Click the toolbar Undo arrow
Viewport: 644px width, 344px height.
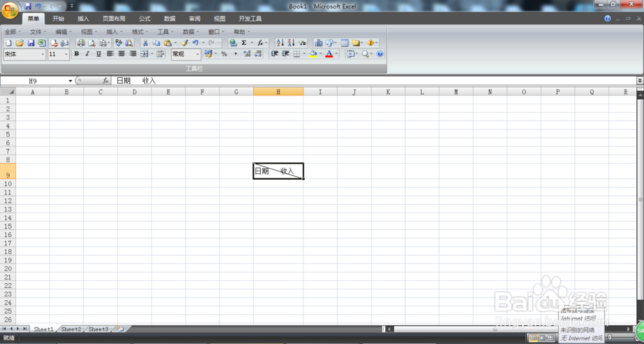coord(196,43)
